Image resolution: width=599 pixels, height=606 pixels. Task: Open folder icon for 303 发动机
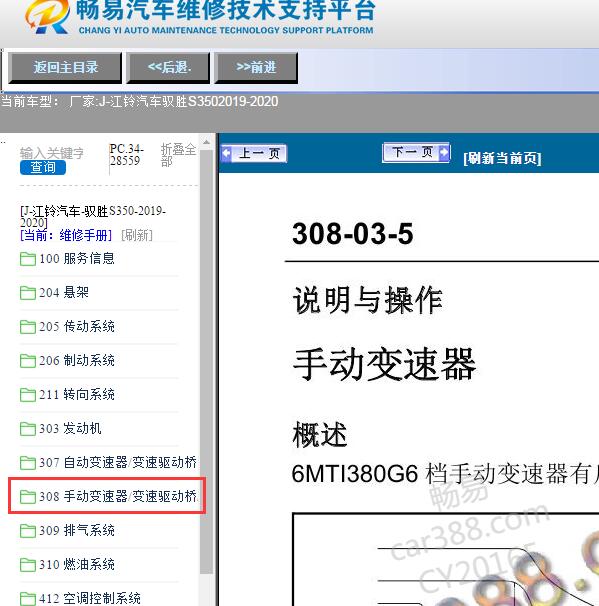(x=28, y=429)
